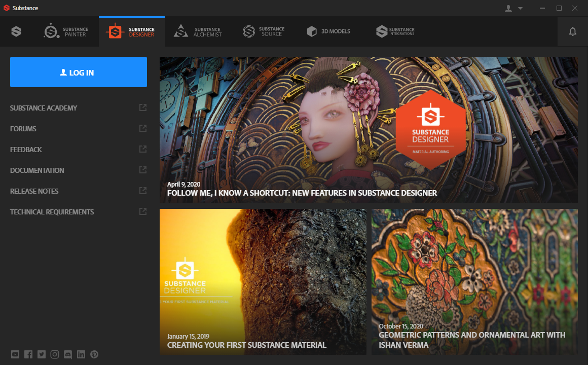Switch to Substance Integrations tab

pos(395,31)
